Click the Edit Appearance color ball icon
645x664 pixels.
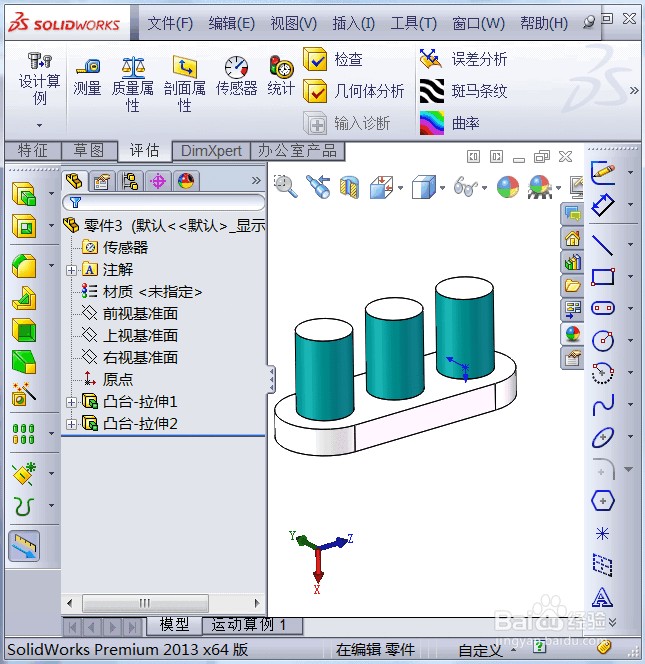coord(508,187)
